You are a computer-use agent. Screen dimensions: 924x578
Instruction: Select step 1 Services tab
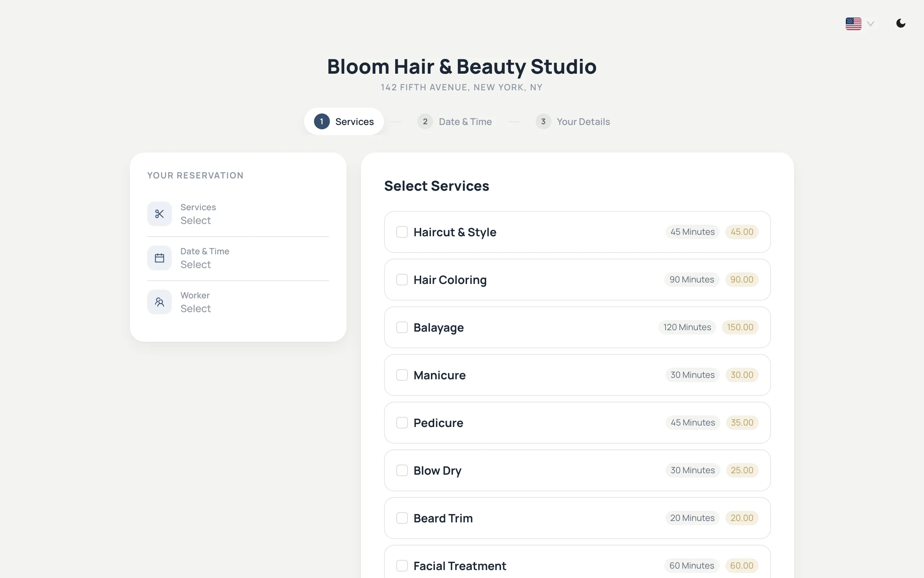[344, 122]
